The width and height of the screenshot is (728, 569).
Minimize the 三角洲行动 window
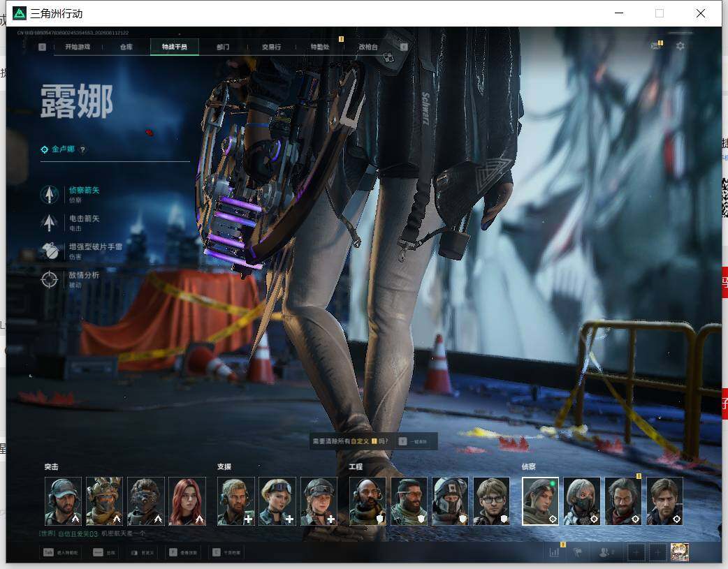pyautogui.click(x=619, y=13)
